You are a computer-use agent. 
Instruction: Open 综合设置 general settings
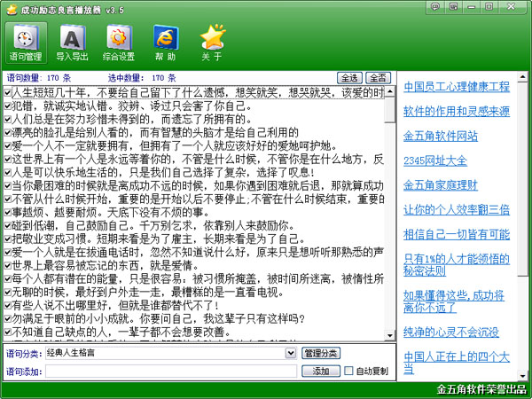tap(118, 43)
